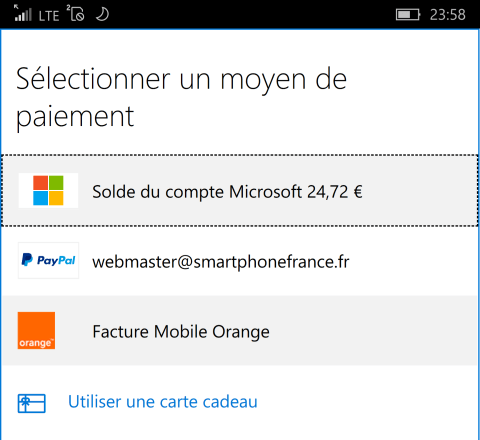
Task: Click the Microsoft logo icon
Action: 48,190
